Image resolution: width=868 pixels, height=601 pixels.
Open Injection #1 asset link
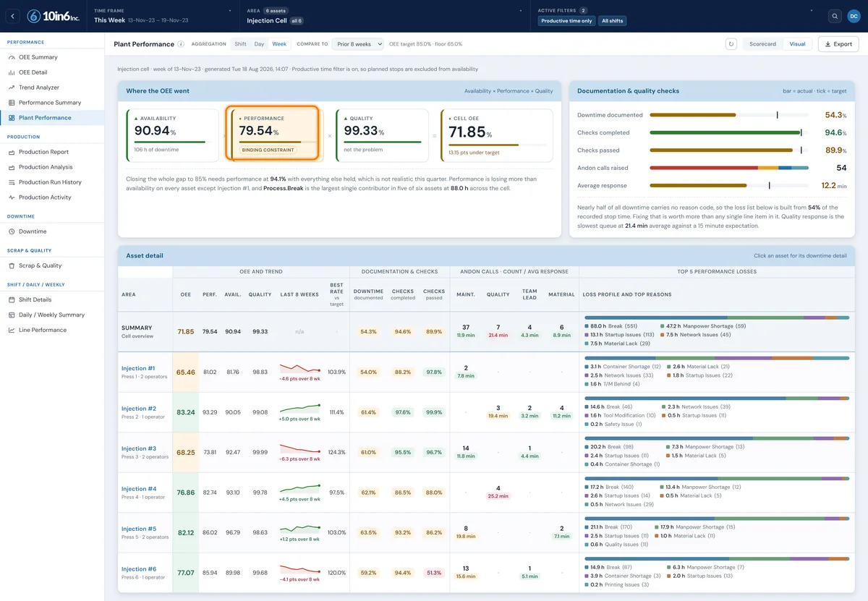[138, 368]
